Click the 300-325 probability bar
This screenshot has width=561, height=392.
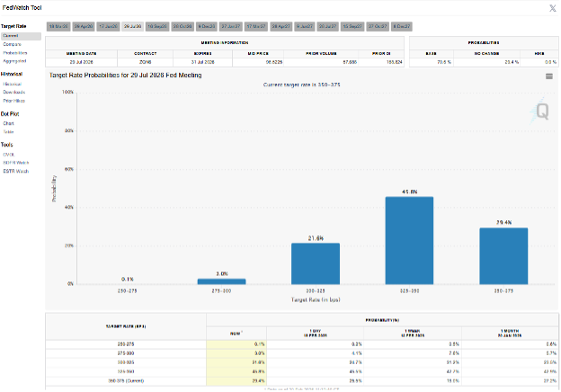point(315,263)
